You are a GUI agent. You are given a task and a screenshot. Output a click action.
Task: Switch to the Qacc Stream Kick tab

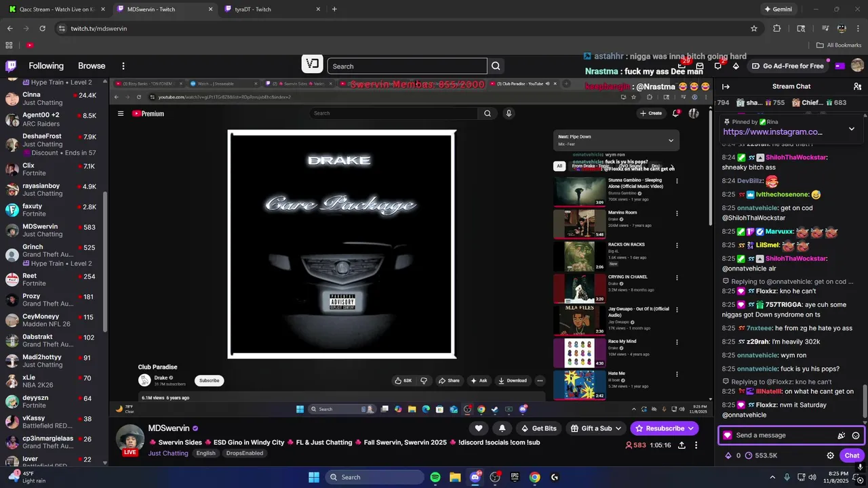click(56, 9)
